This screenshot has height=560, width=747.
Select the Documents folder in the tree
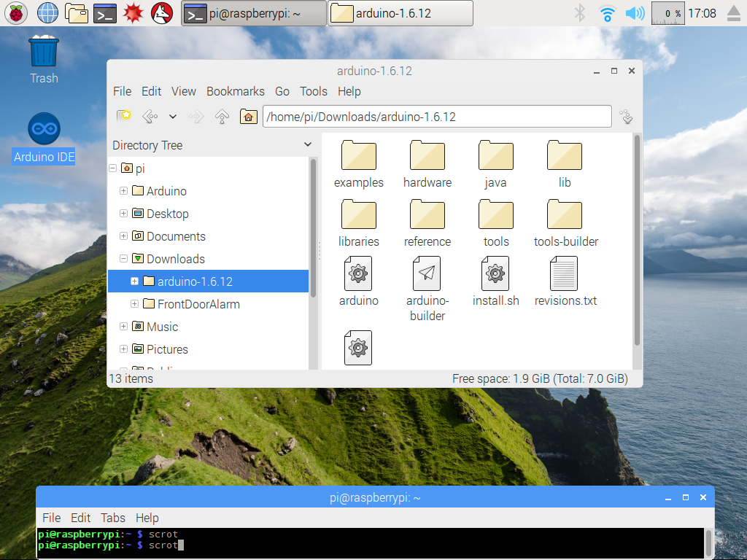[175, 236]
